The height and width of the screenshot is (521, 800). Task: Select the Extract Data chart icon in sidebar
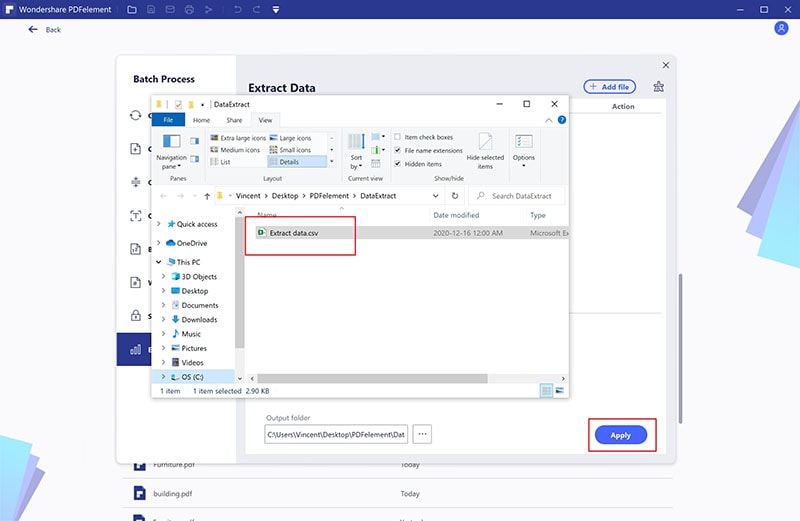135,350
